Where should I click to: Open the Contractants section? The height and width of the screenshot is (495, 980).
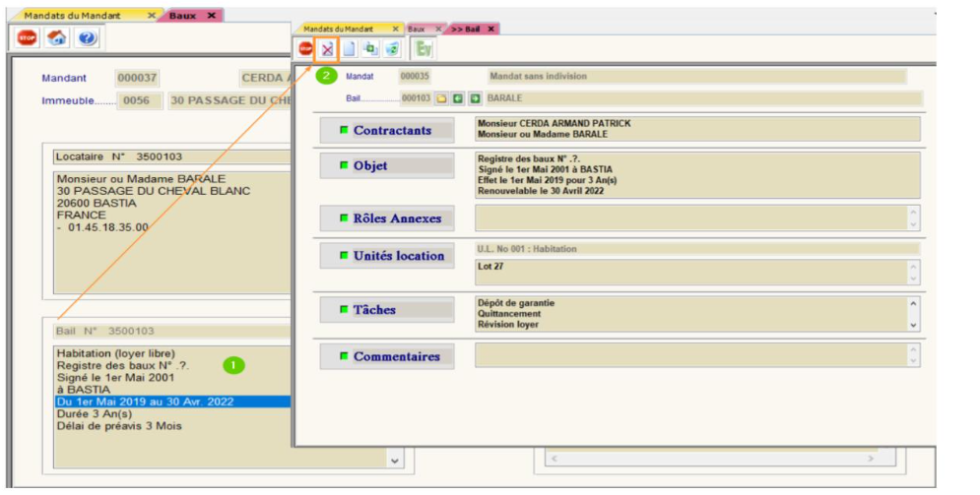387,130
